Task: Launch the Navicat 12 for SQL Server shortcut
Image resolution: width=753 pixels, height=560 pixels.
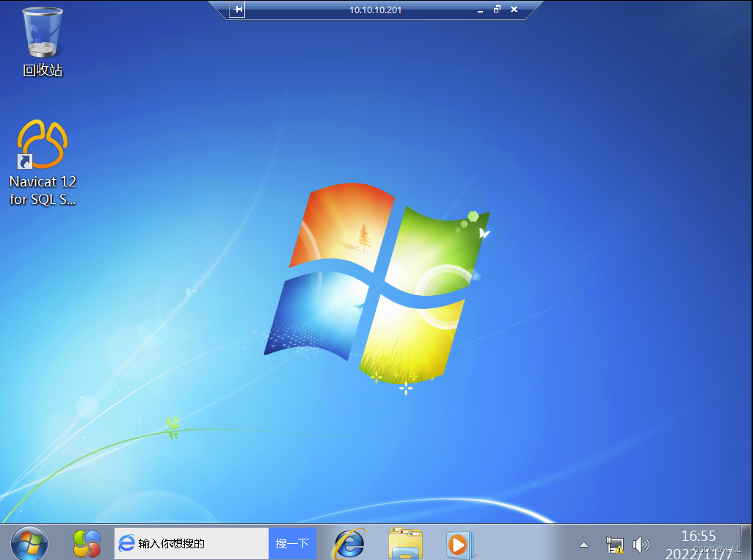Action: [x=43, y=162]
